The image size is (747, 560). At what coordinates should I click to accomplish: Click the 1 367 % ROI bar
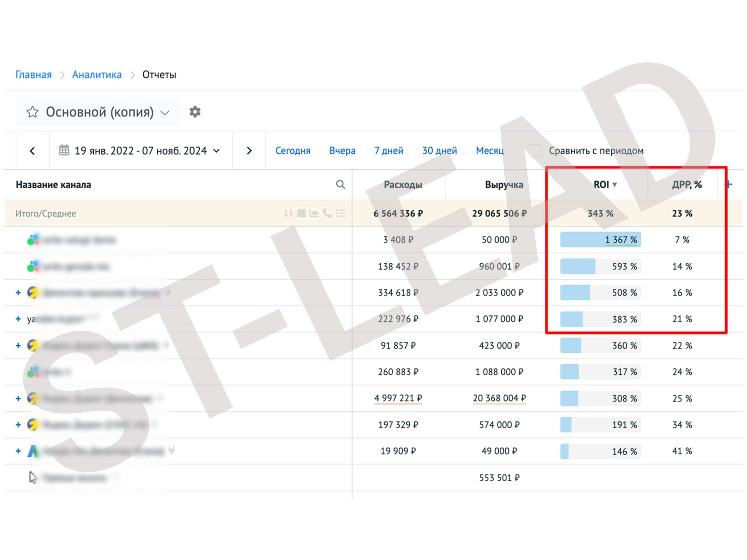coord(600,240)
